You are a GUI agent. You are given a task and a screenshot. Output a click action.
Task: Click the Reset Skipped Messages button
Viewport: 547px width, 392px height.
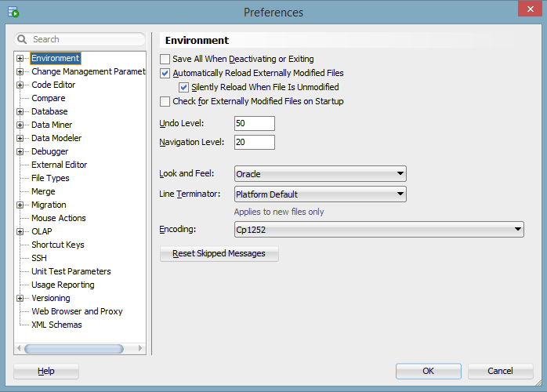pos(219,254)
